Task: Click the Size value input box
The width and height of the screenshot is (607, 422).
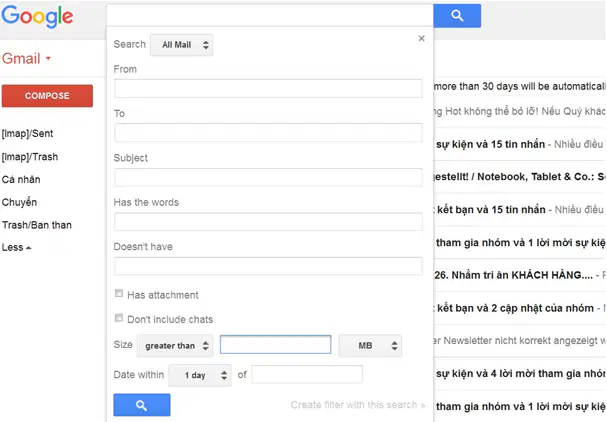Action: pos(276,345)
